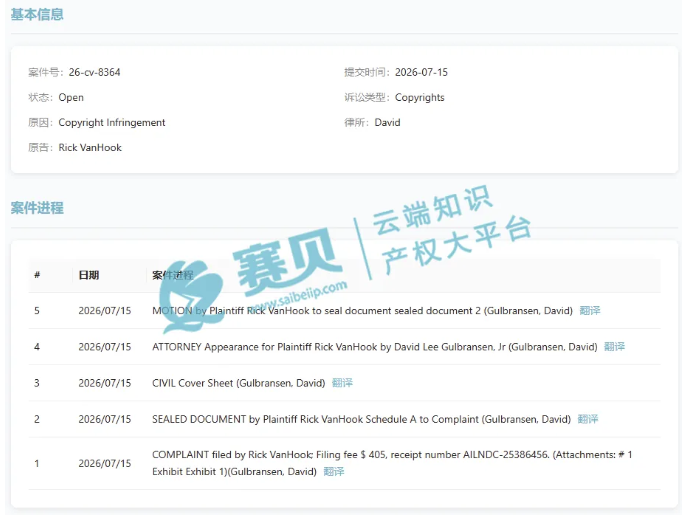Click row number 5 cell
The width and height of the screenshot is (689, 520).
coord(37,311)
